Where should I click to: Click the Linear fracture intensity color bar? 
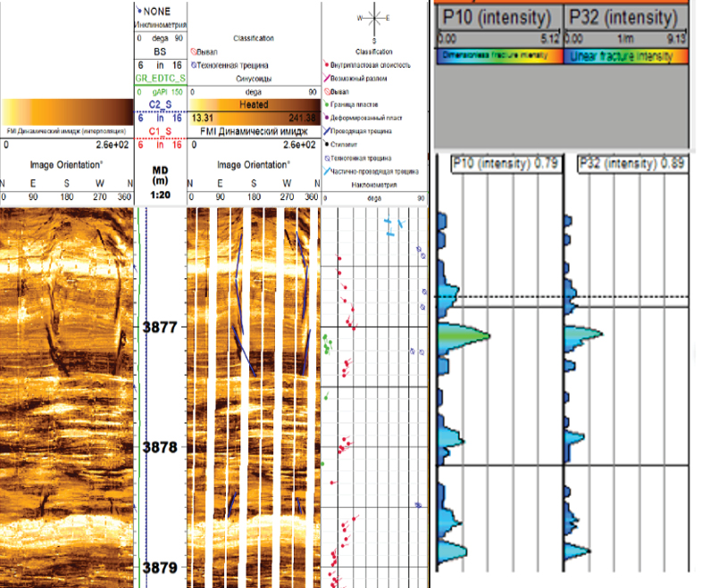[x=629, y=55]
